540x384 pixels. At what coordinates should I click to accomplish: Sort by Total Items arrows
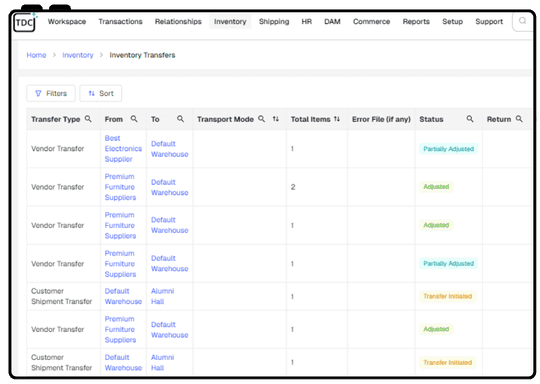[x=337, y=119]
